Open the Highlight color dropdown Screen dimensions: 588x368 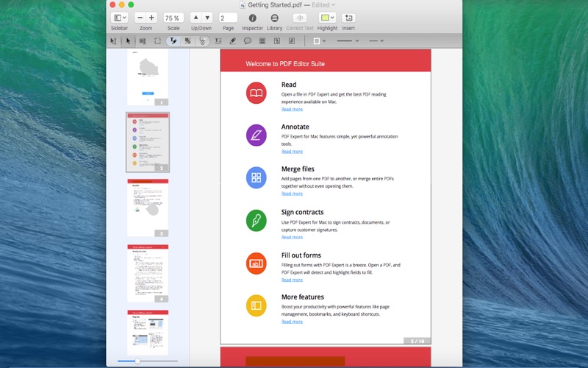click(x=332, y=18)
